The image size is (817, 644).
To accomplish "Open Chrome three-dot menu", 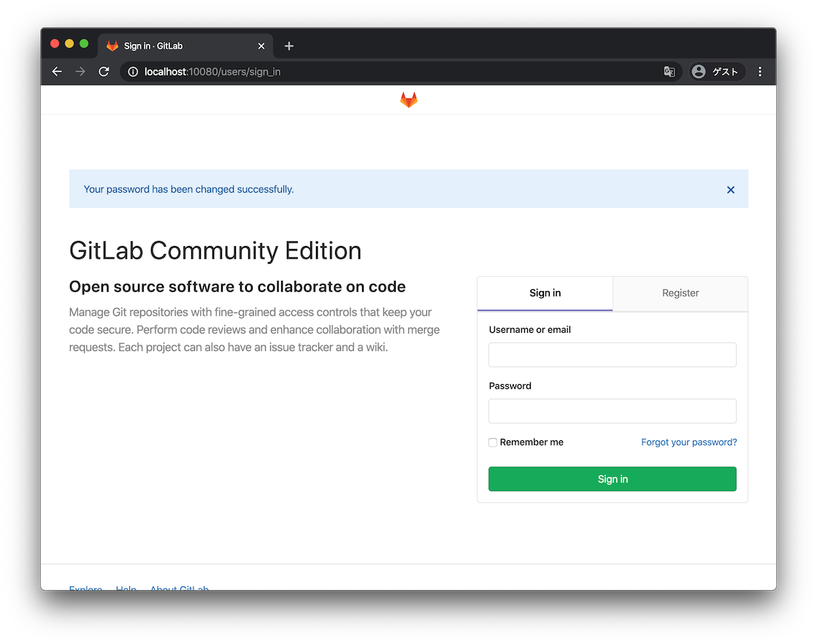I will point(759,72).
